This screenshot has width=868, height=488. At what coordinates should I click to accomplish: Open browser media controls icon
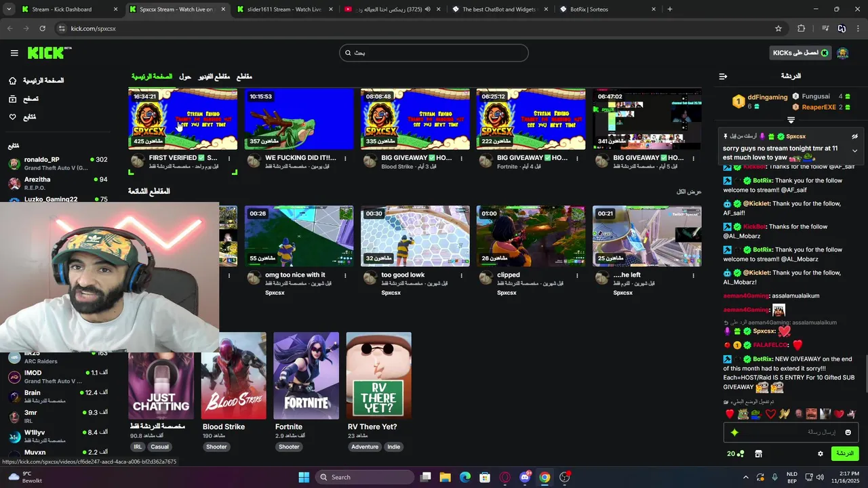825,28
